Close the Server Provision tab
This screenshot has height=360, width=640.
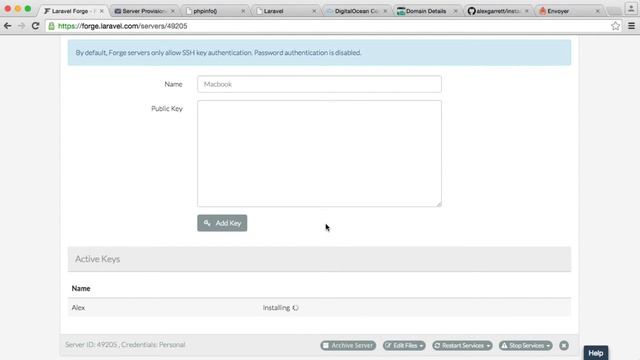pyautogui.click(x=173, y=11)
